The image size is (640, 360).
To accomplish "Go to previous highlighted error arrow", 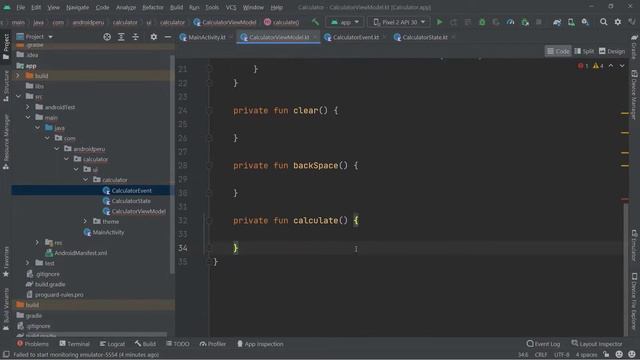I will tap(611, 66).
